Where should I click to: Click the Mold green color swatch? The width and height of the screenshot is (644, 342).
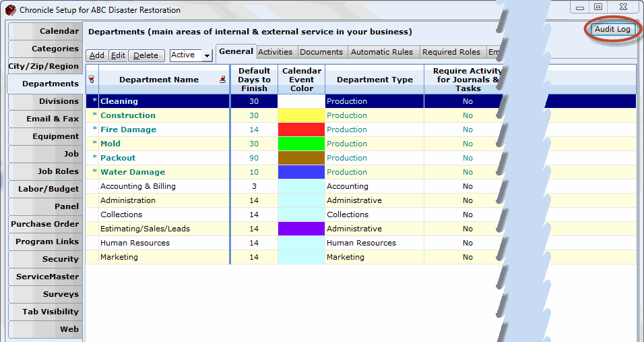click(302, 144)
